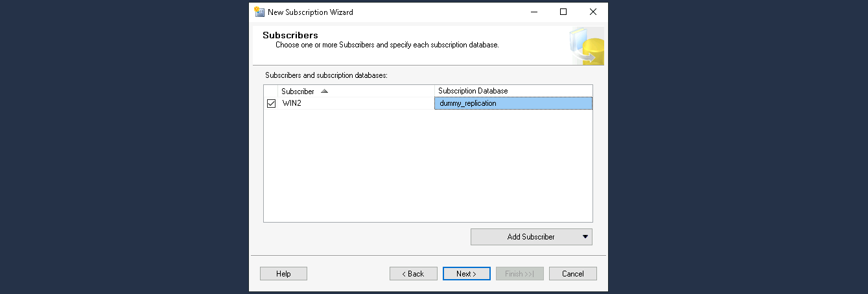Click the Subscription Database column header
868x294 pixels.
pos(513,91)
